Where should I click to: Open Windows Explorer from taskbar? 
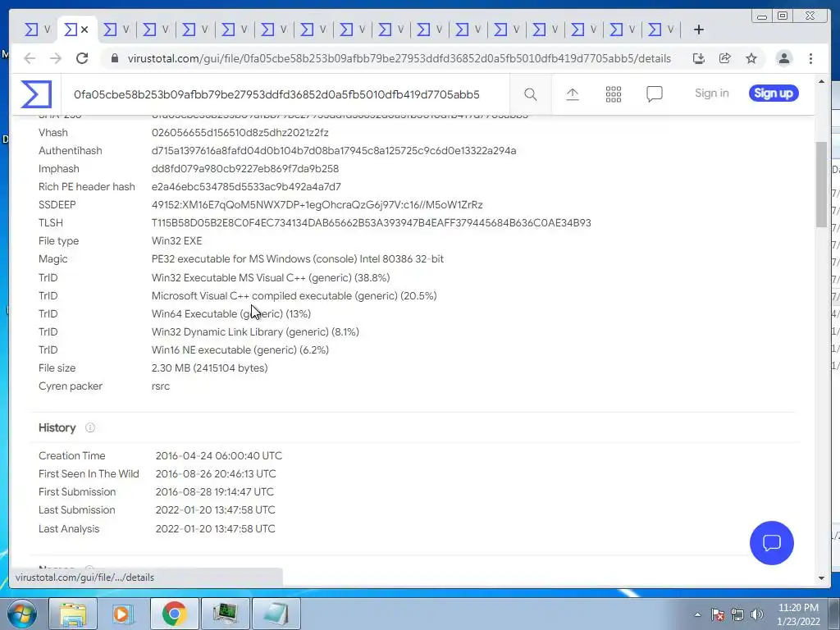point(73,614)
